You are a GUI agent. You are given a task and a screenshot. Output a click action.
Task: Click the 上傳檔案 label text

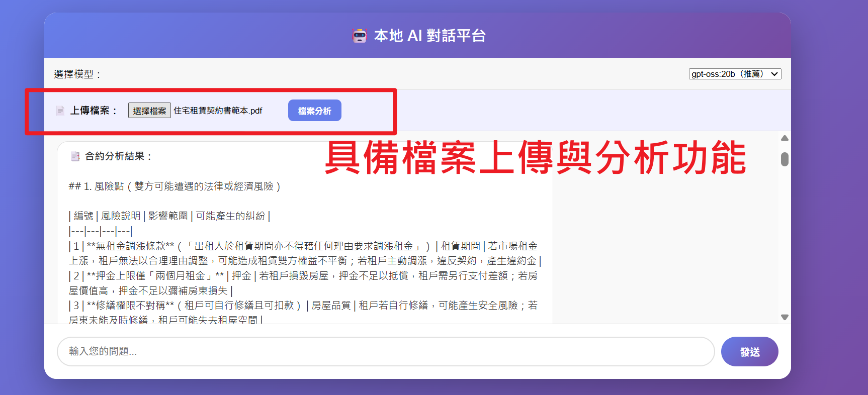[x=93, y=111]
